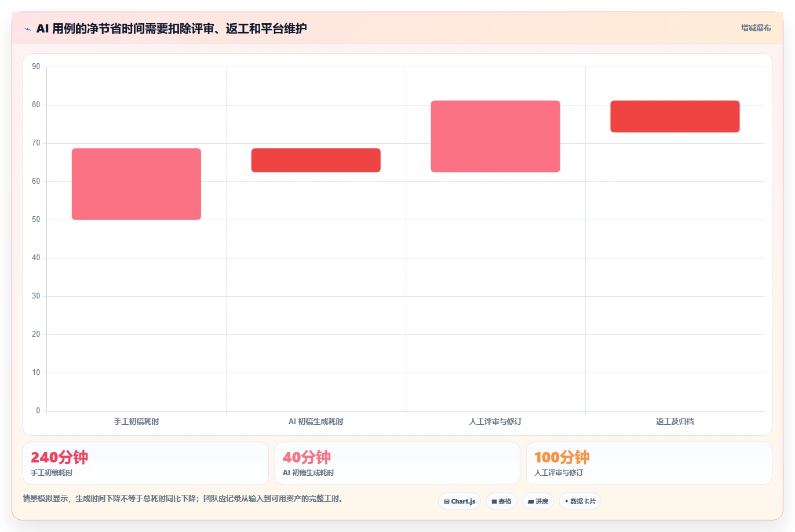Click y-axis tick label 90
This screenshot has width=795, height=532.
click(36, 67)
